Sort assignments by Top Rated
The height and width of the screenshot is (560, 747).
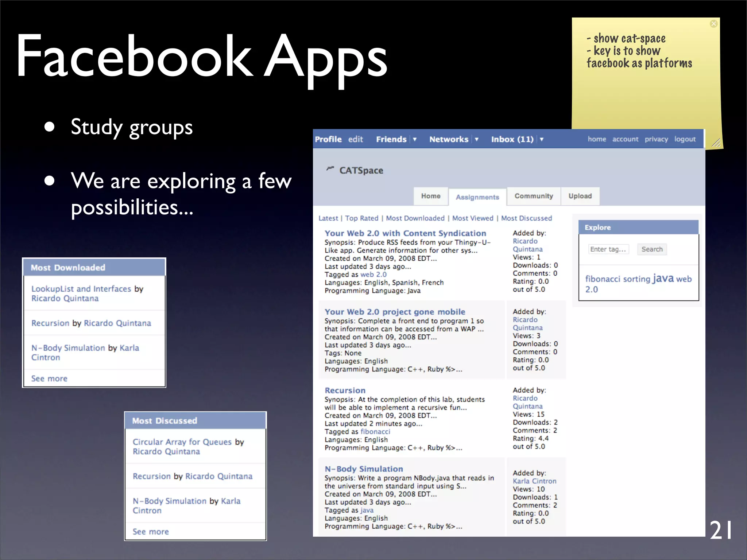(x=361, y=218)
